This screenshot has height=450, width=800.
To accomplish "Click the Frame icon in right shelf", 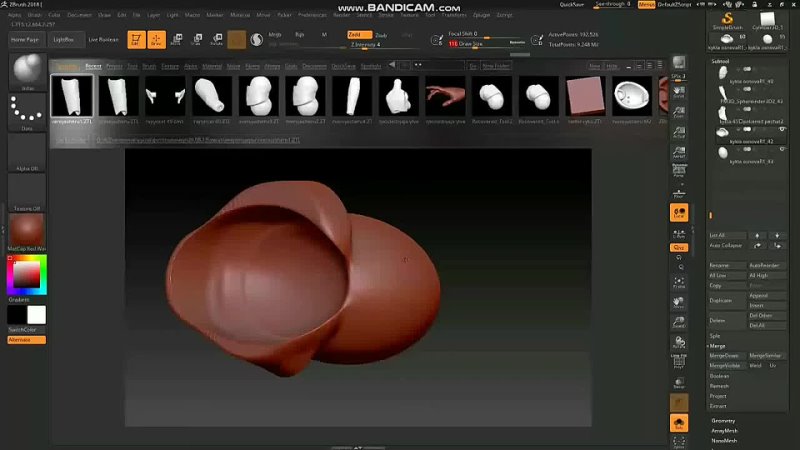I will 679,282.
